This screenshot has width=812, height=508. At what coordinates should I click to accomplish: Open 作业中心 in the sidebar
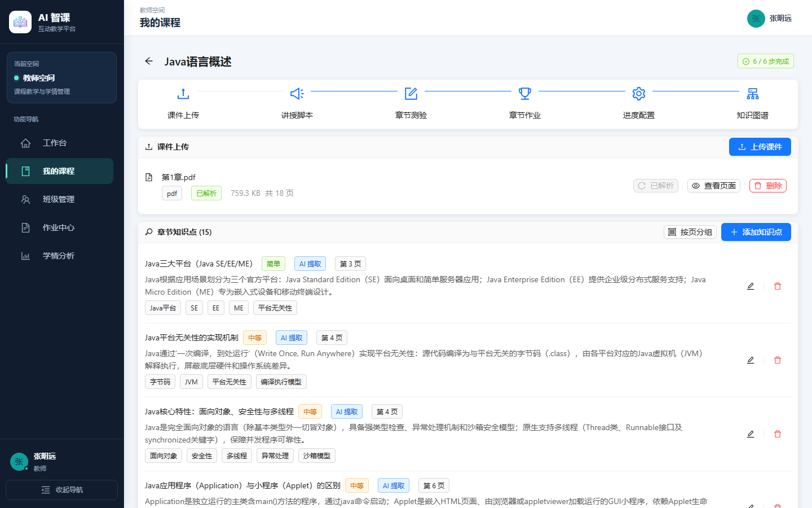tap(60, 227)
